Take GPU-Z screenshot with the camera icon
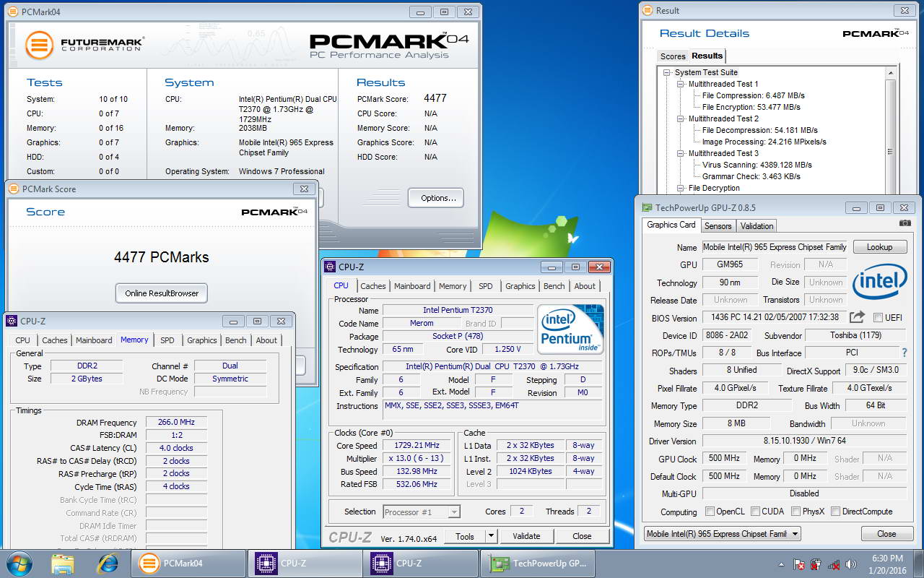This screenshot has width=924, height=578. pos(905,223)
